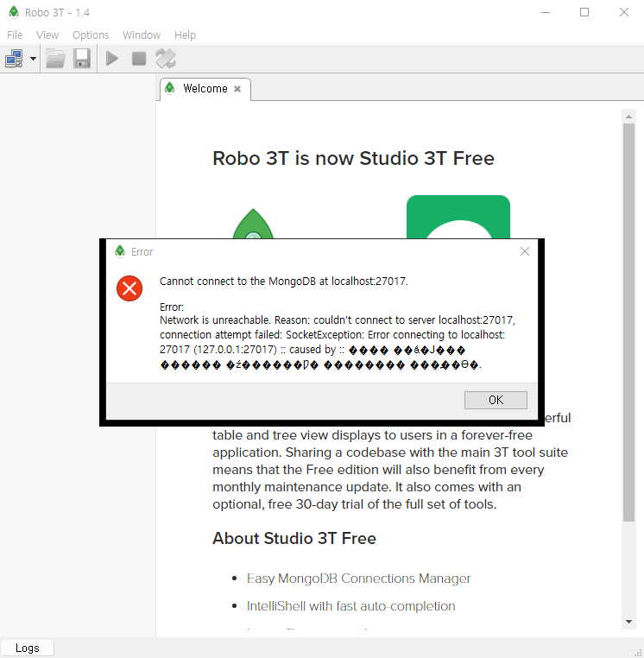Click the Open folder toolbar icon
This screenshot has height=658, width=644.
[x=55, y=59]
